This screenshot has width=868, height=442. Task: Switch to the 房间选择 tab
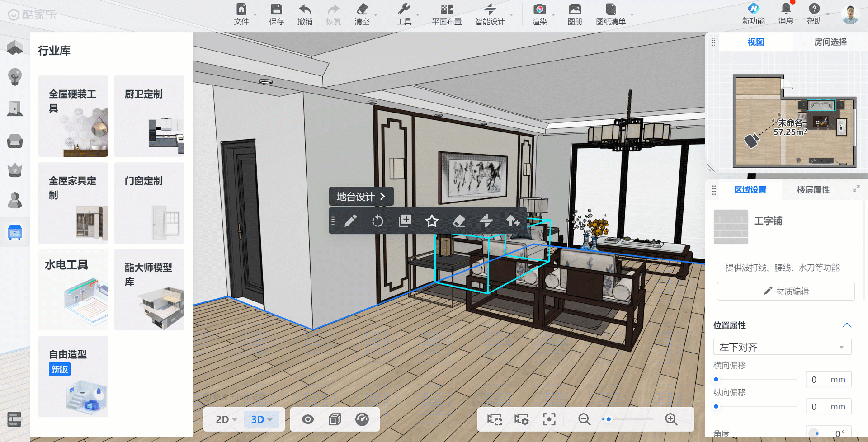tap(830, 42)
